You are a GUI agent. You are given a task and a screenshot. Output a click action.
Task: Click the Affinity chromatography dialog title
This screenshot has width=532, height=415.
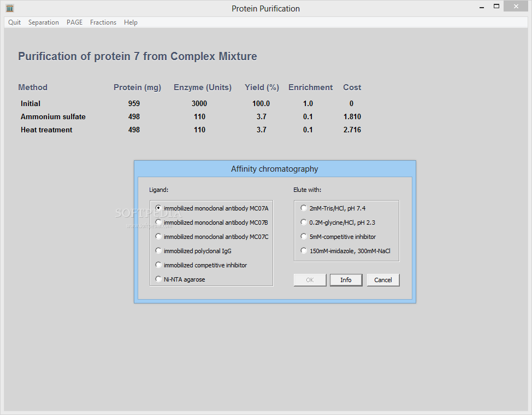click(275, 169)
